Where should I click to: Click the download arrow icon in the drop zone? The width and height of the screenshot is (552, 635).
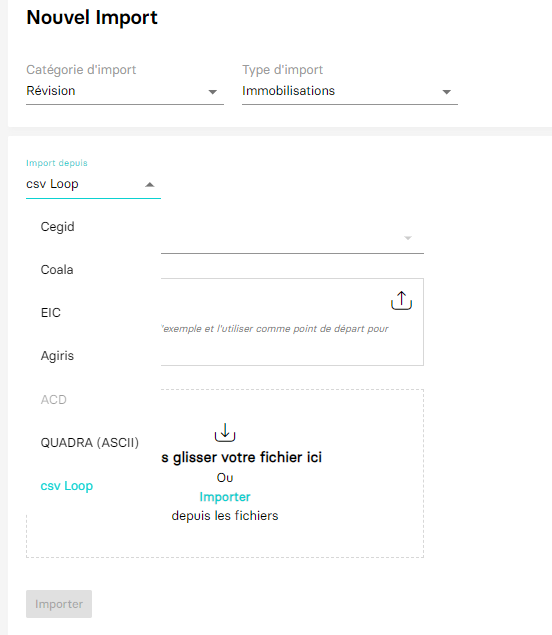[x=225, y=433]
